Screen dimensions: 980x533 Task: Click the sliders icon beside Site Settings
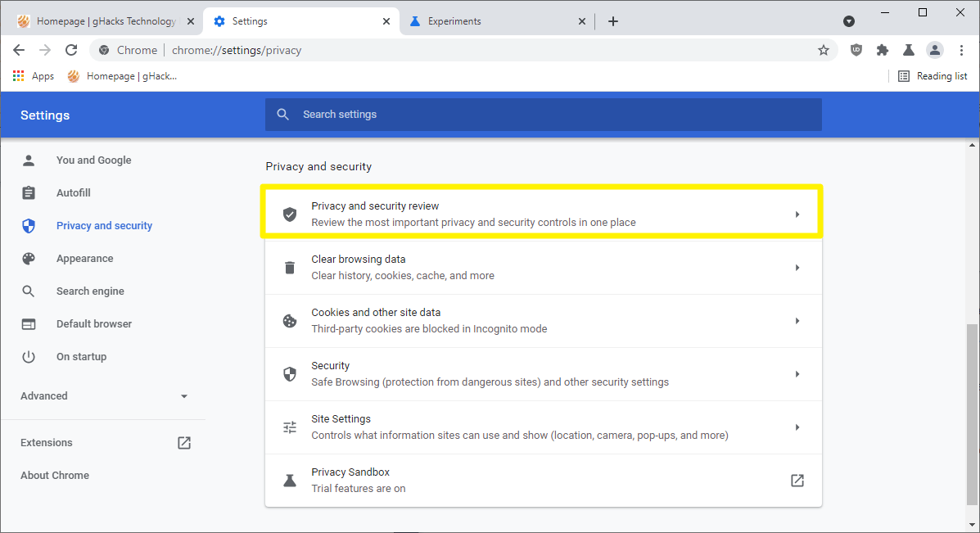coord(289,427)
